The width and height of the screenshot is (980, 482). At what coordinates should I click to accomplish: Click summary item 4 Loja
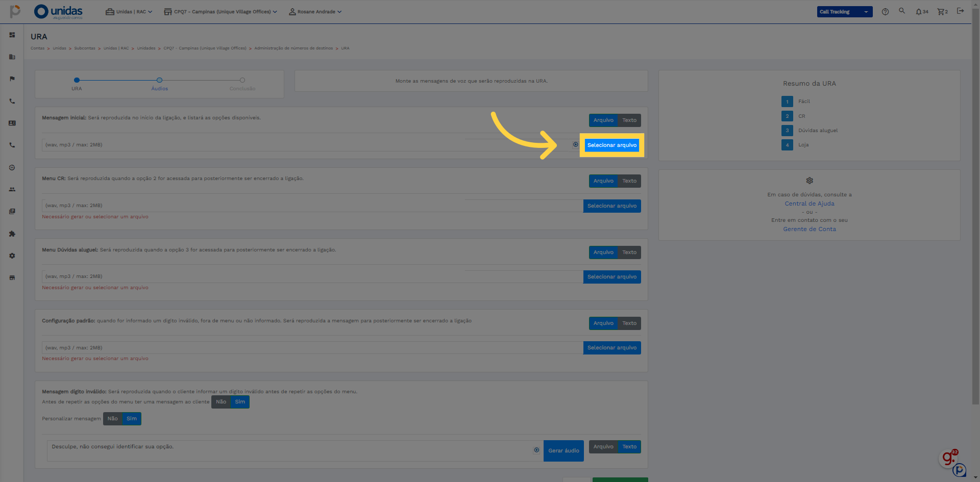(x=795, y=145)
